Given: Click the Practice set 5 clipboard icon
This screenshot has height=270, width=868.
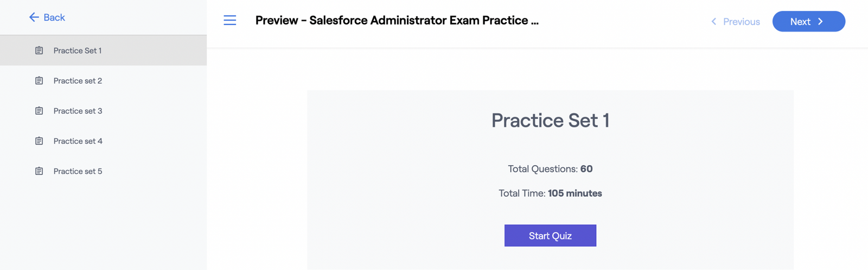Looking at the screenshot, I should (39, 171).
